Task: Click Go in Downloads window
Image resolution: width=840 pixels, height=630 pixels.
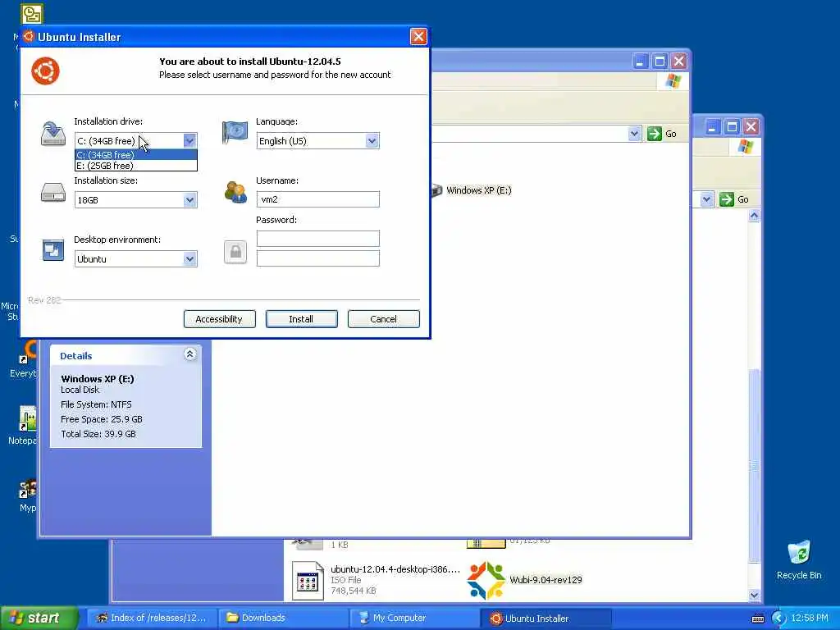Action: point(734,199)
